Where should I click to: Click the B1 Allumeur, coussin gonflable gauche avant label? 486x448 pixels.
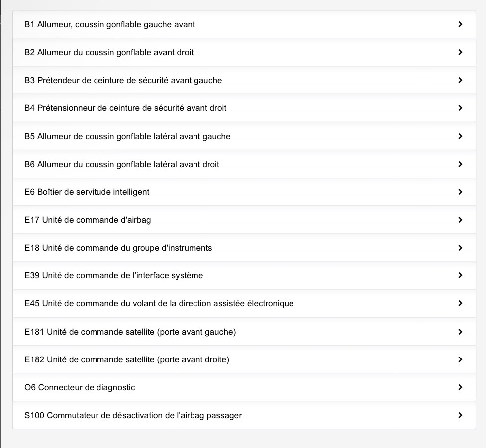[x=110, y=24]
